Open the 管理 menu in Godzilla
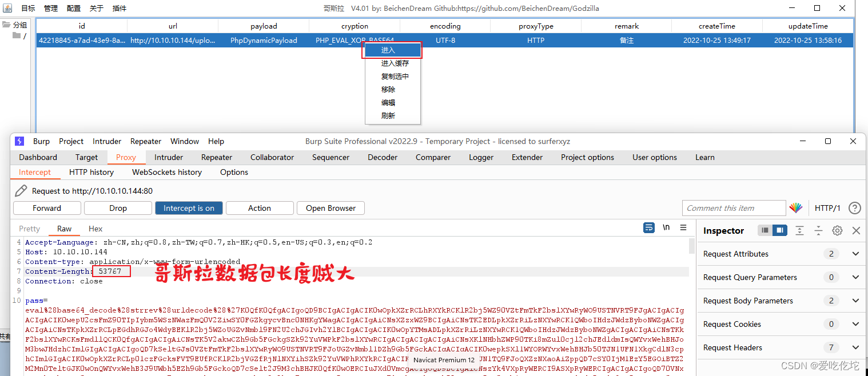This screenshot has height=376, width=868. click(51, 9)
